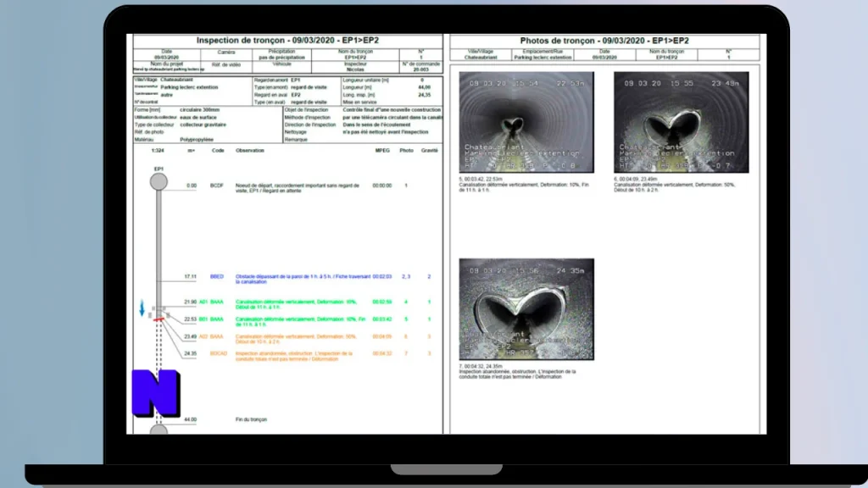Click the blue flow direction arrow
868x488 pixels.
(142, 308)
